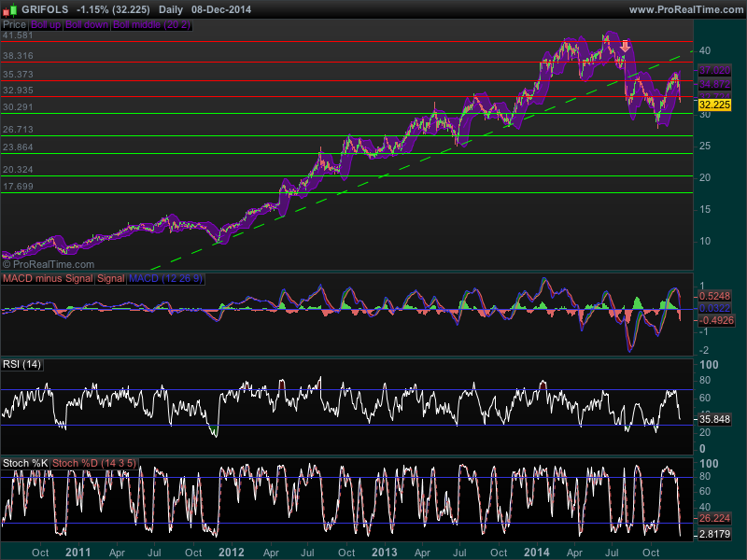Click the 08-Dec-2014 date in the header

click(x=221, y=9)
